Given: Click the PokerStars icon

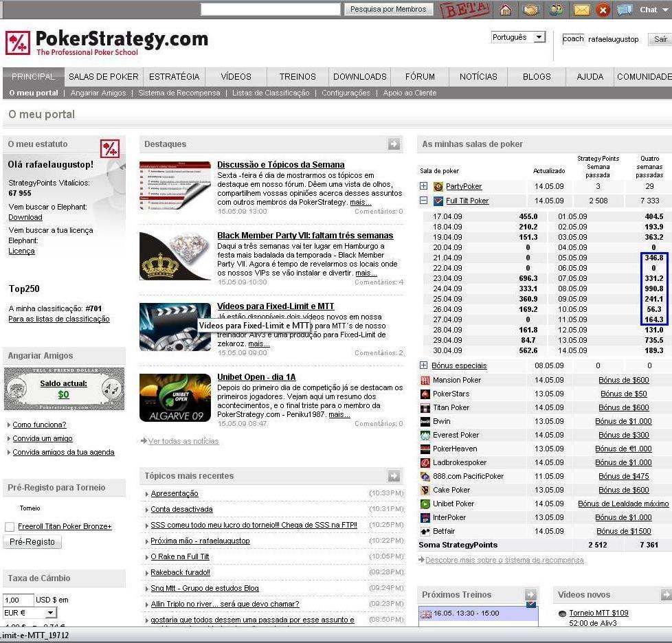Looking at the screenshot, I should coord(425,394).
